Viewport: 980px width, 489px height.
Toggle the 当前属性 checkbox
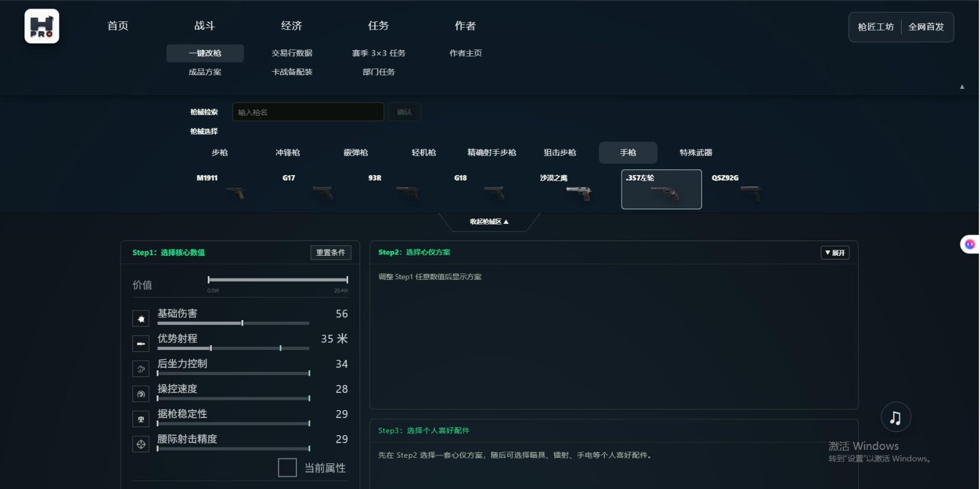[287, 468]
